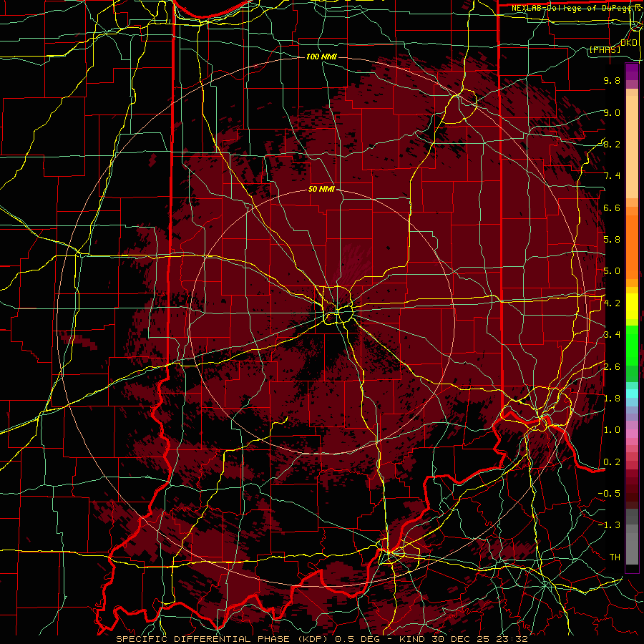
Task: Click the 23:32 timestamp in the caption
Action: coord(512,639)
